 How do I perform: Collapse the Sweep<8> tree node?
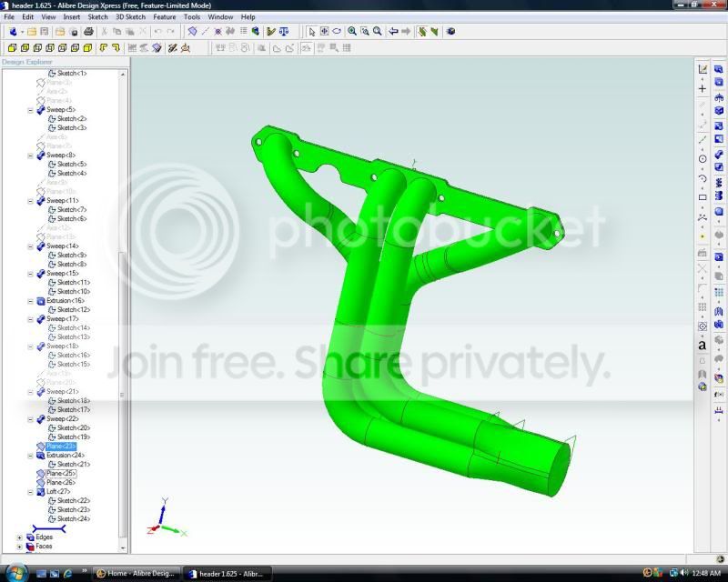click(x=30, y=156)
